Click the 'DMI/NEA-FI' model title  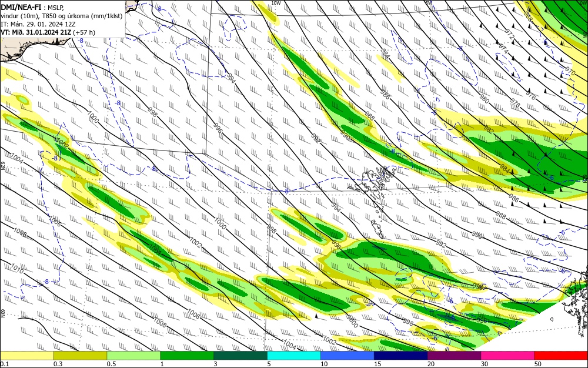21,6
